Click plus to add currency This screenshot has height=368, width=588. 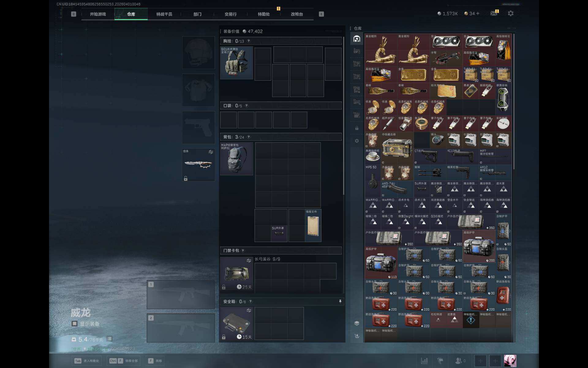[x=478, y=13]
